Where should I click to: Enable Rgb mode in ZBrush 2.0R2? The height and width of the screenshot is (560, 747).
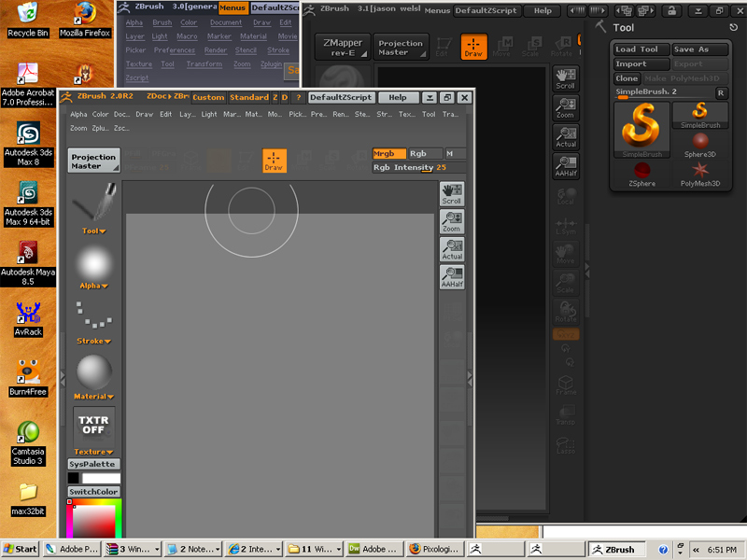tap(425, 153)
